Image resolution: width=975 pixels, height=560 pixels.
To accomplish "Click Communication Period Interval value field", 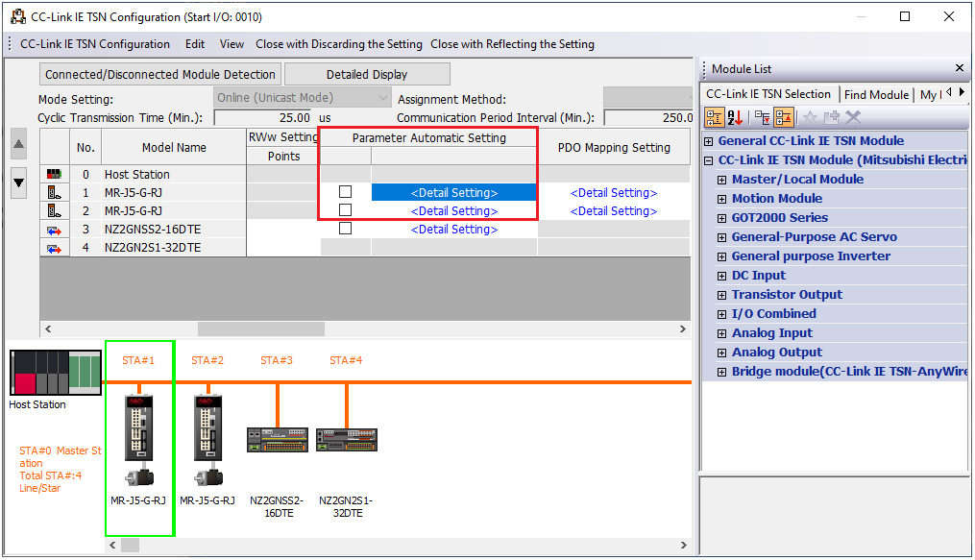I will tap(648, 117).
